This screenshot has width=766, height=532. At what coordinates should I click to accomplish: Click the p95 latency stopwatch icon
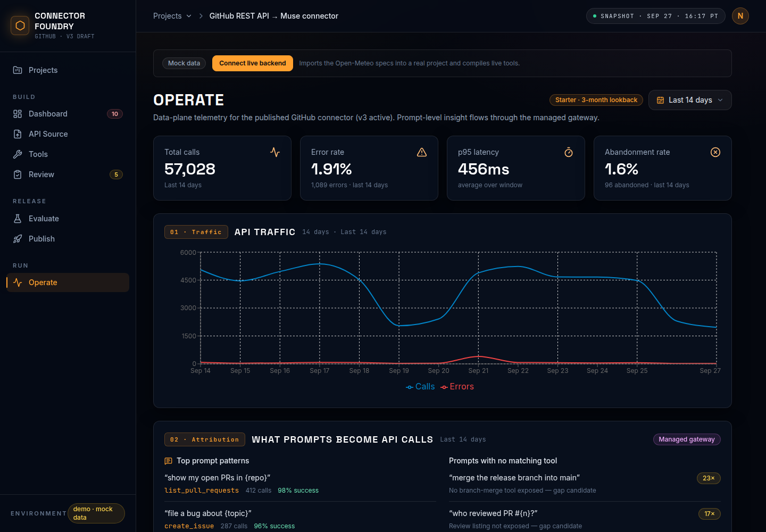click(x=569, y=152)
